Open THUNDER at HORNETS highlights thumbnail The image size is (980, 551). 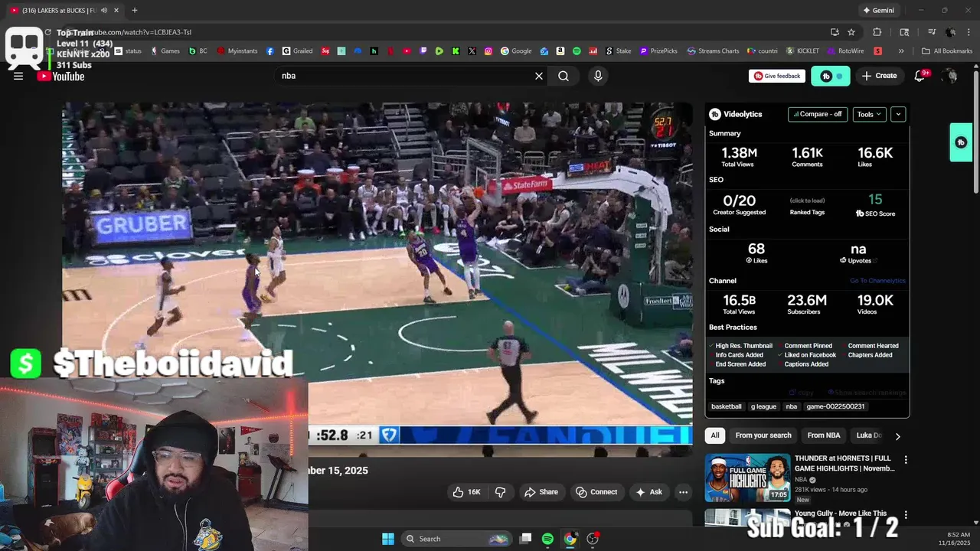pos(747,478)
